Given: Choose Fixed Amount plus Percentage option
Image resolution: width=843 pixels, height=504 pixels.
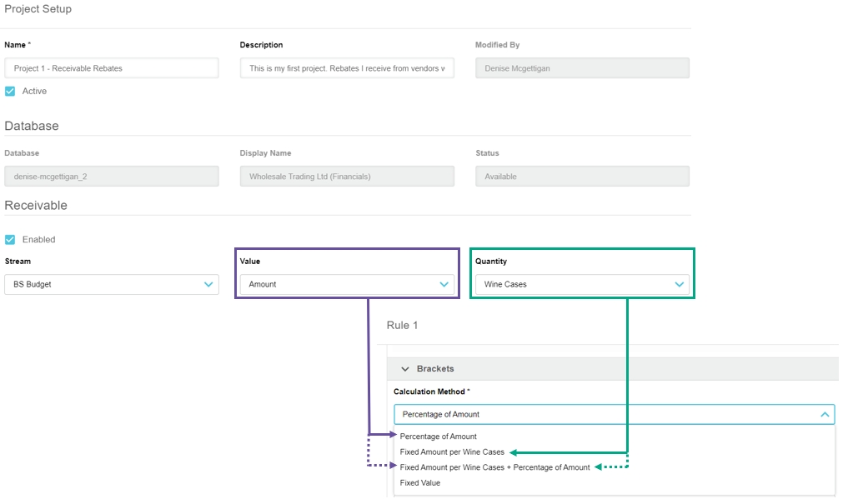Looking at the screenshot, I should 494,467.
